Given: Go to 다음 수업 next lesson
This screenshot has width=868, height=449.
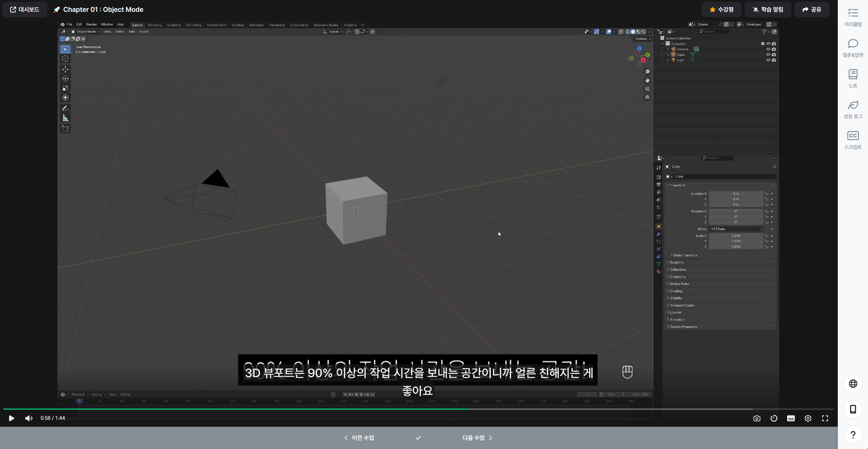Looking at the screenshot, I should coord(477,438).
